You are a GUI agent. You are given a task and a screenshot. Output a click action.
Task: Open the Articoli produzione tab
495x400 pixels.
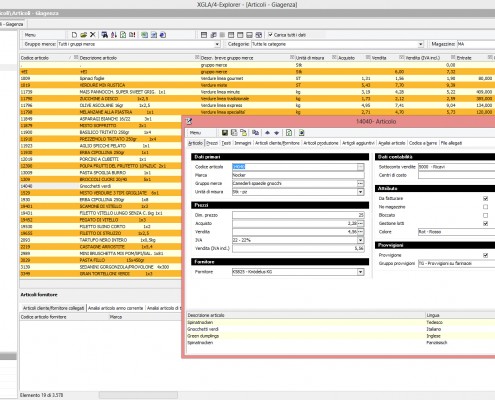point(321,143)
